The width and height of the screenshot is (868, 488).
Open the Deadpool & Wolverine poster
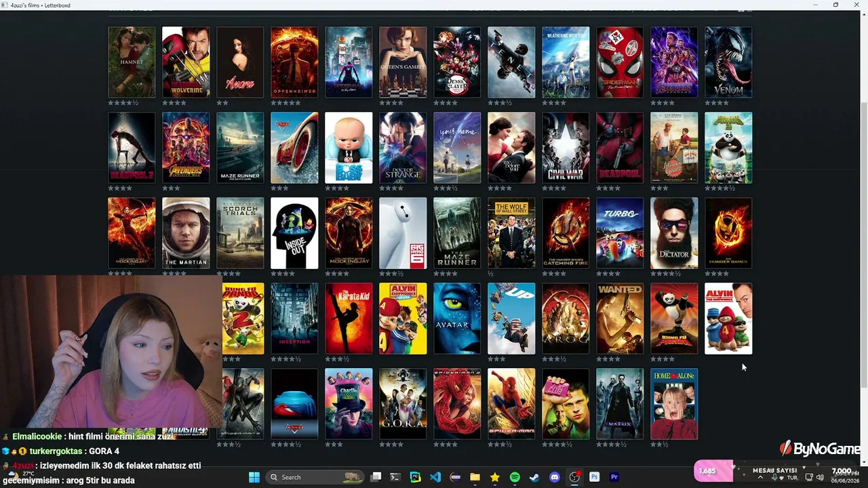186,62
